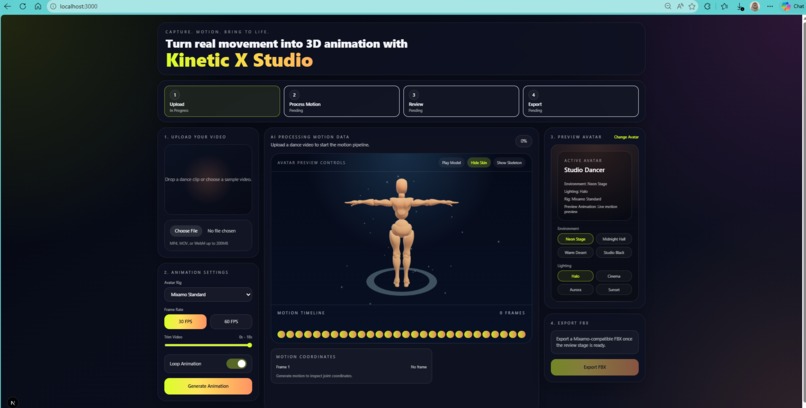Reload the page with the refresh icon
Image resolution: width=806 pixels, height=408 pixels.
(23, 6)
